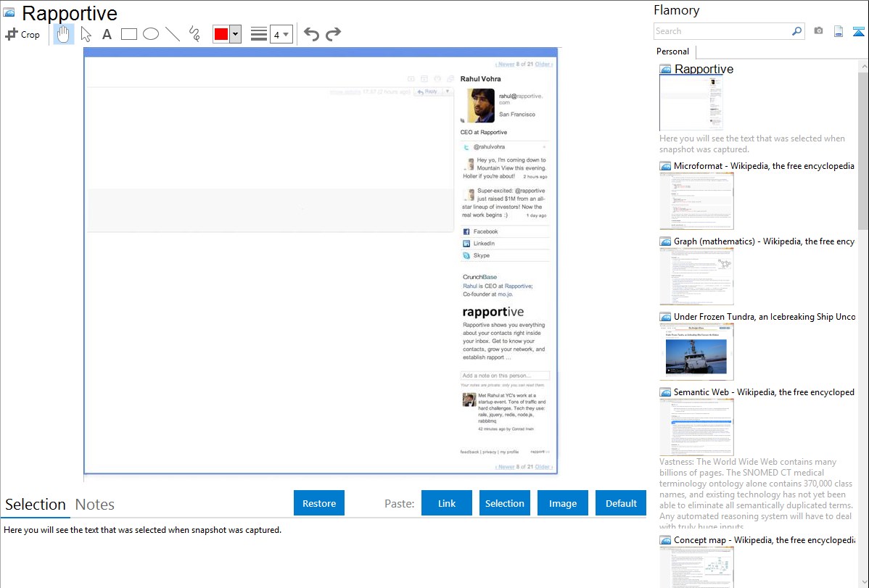Select the arrow pointer tool
The image size is (869, 588).
point(86,34)
